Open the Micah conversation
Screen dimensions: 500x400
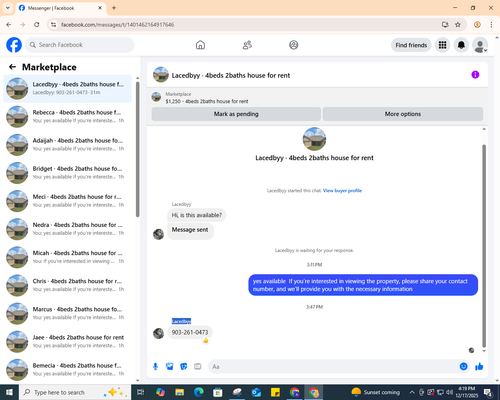click(x=67, y=257)
